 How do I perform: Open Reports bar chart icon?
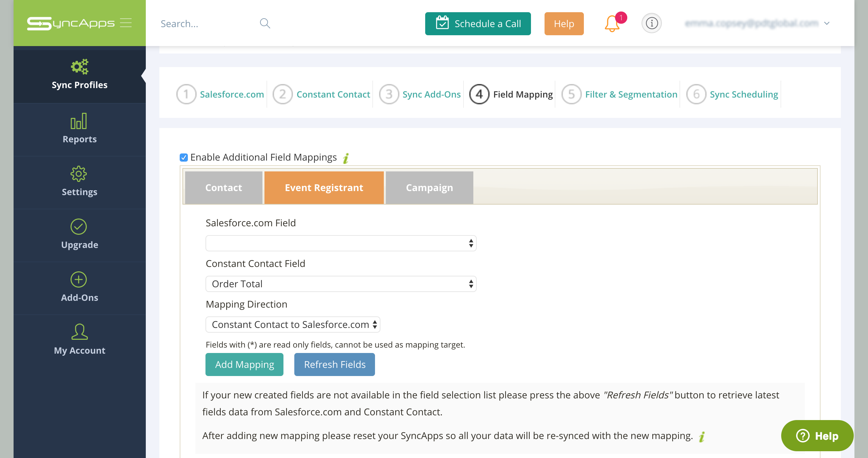[79, 121]
